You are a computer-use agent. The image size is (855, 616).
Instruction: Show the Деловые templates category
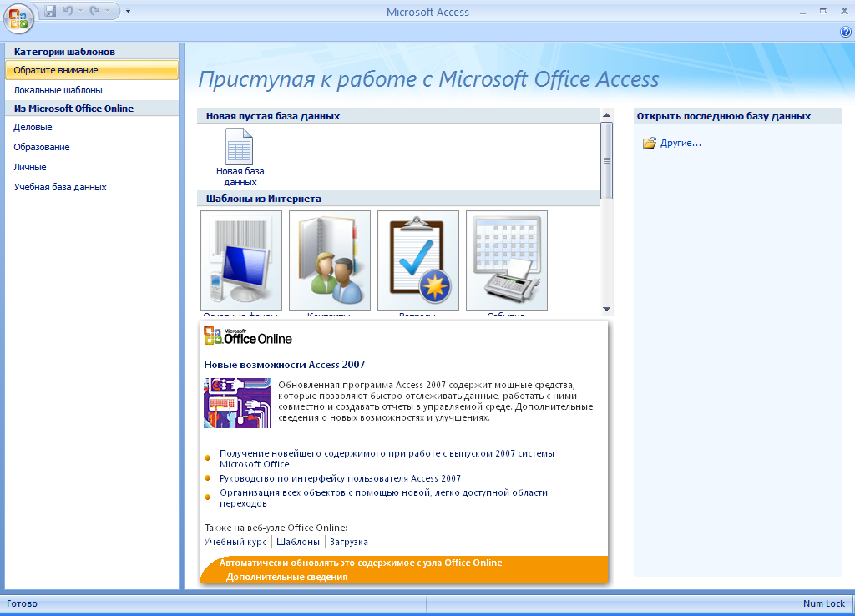coord(92,127)
